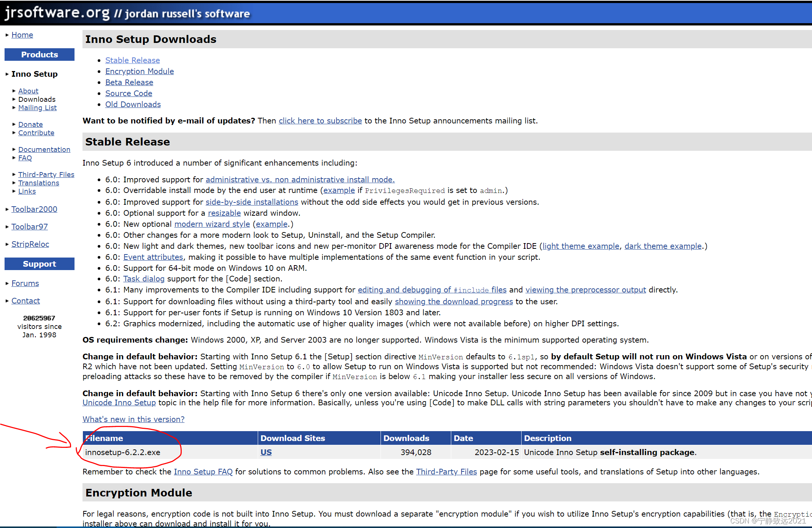The height and width of the screenshot is (528, 812).
Task: Click the Support sidebar header
Action: coord(40,264)
